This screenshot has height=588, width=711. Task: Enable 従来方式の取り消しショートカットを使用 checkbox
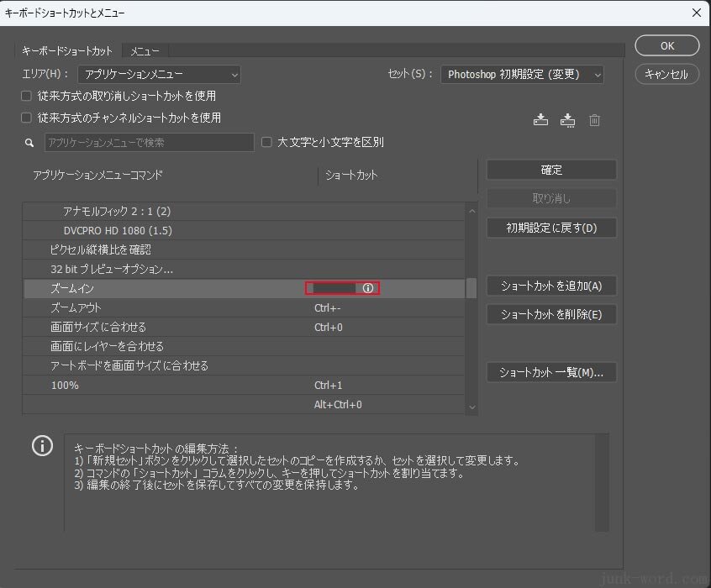point(27,97)
